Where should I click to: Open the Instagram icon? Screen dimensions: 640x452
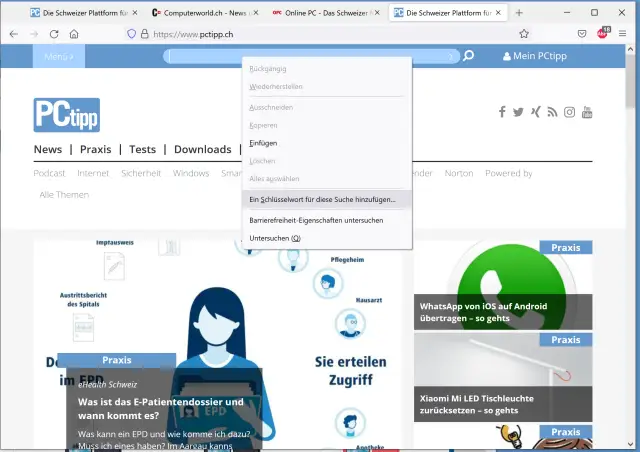569,112
